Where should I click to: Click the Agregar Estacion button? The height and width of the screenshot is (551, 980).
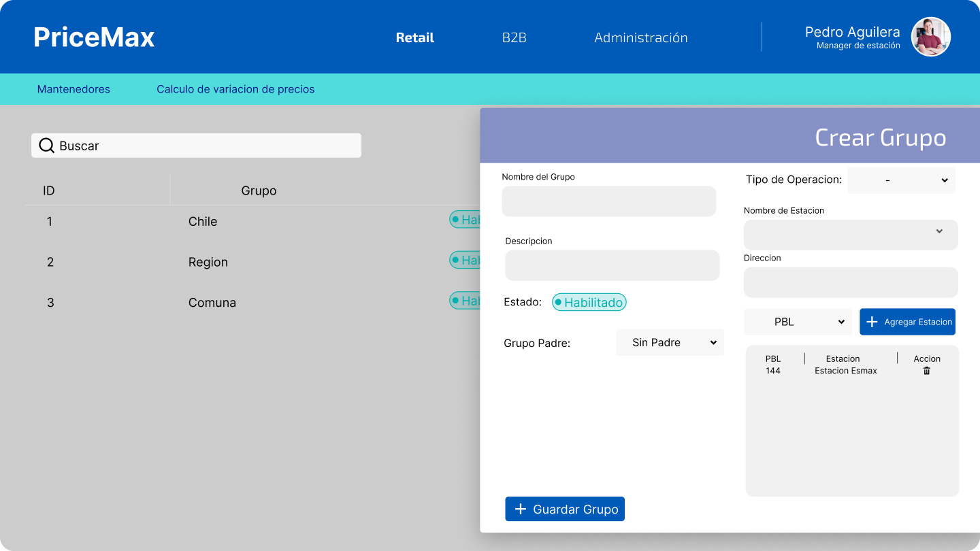click(908, 322)
